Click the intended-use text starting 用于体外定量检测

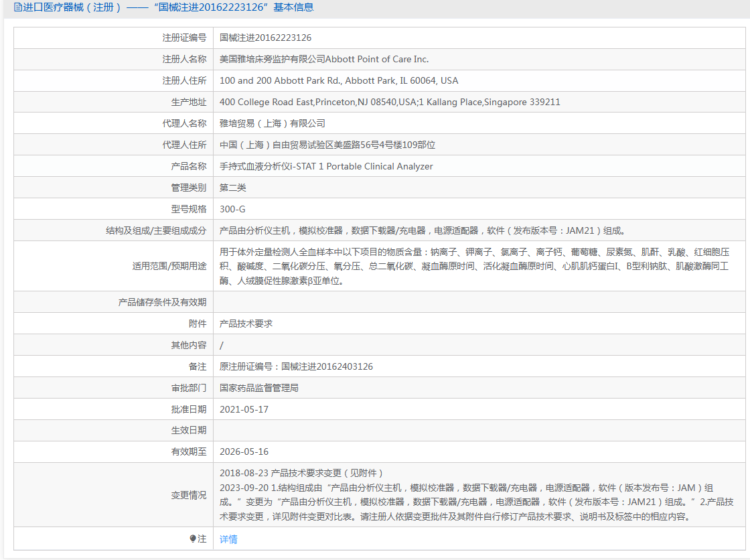pos(475,266)
